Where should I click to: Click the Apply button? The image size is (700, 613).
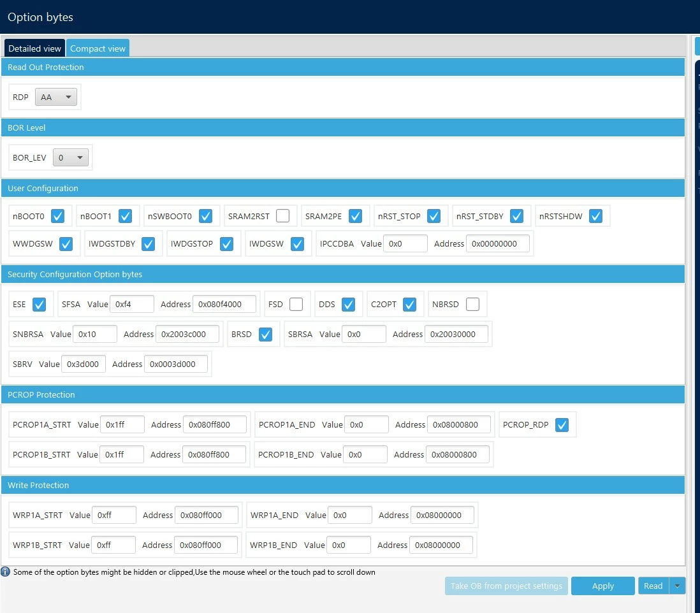[x=603, y=586]
